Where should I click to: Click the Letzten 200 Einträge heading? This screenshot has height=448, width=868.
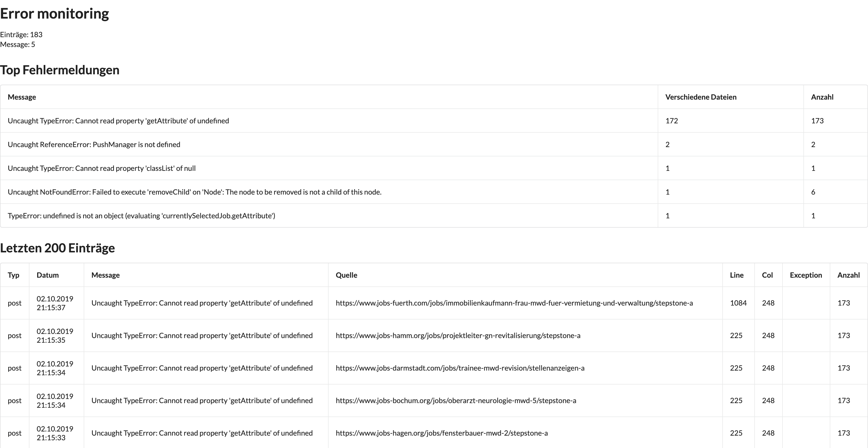[x=57, y=248]
